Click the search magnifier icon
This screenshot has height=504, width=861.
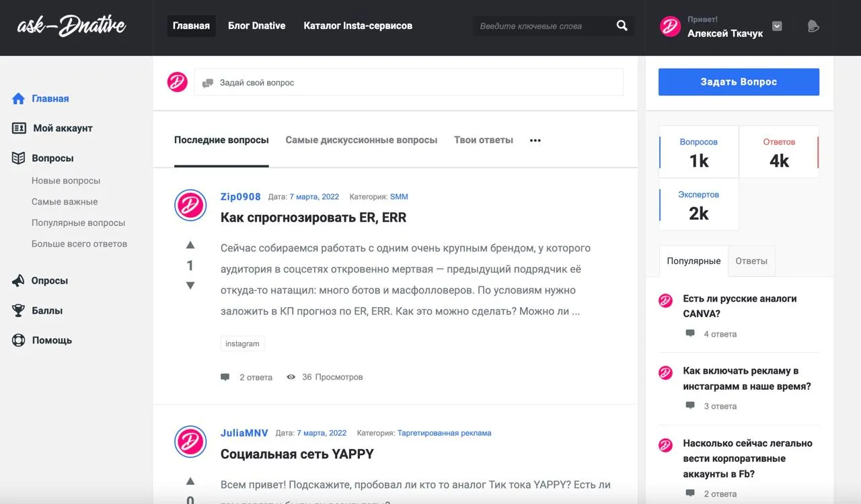tap(622, 26)
